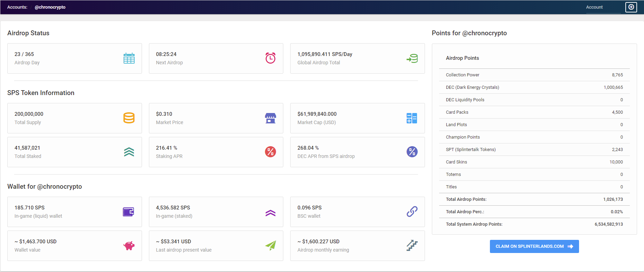644x272 pixels.
Task: Click the Total System Airdrop Points: row
Action: (x=534, y=224)
